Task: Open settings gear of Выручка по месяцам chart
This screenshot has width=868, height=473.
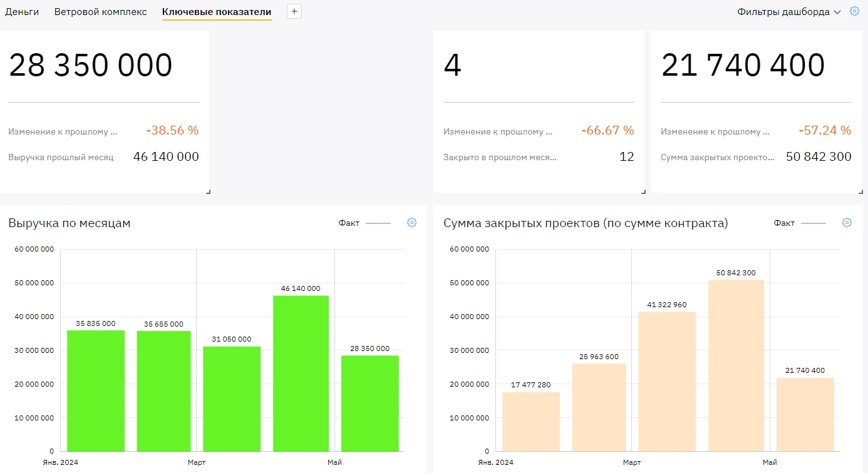Action: tap(411, 223)
